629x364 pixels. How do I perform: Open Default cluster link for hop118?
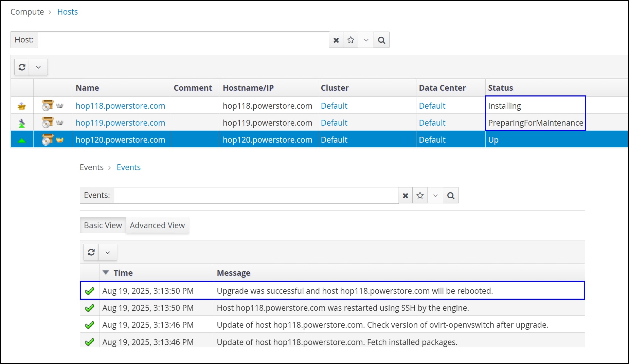(x=334, y=106)
